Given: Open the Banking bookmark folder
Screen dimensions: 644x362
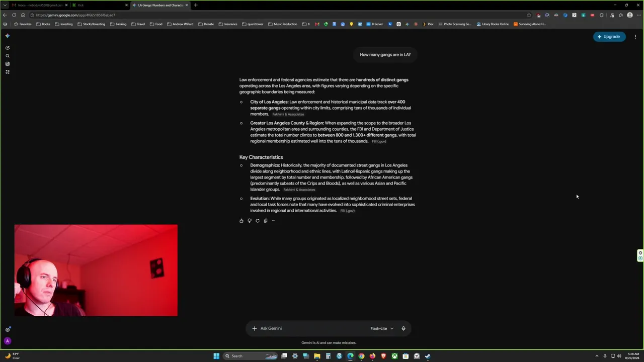Looking at the screenshot, I should [118, 24].
